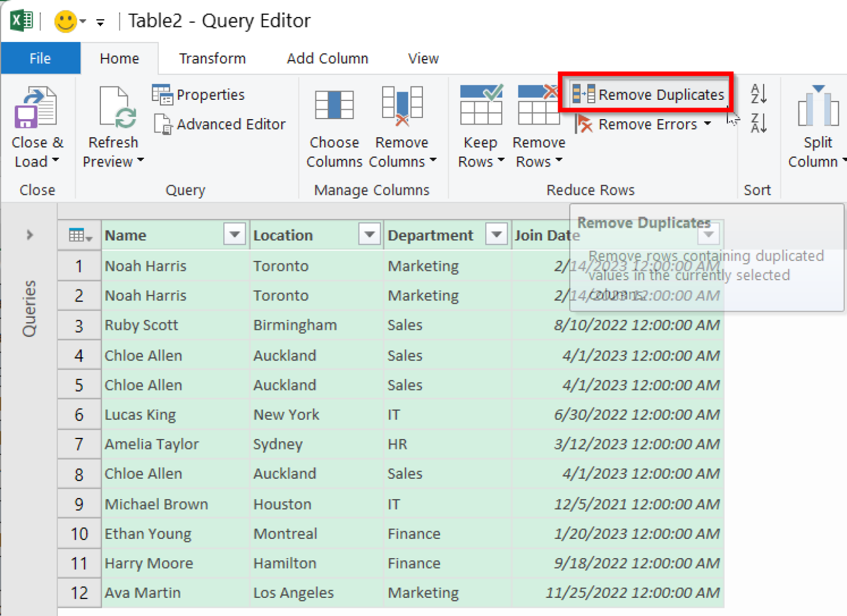The height and width of the screenshot is (616, 847).
Task: Expand the Queries side pane
Action: tap(30, 235)
